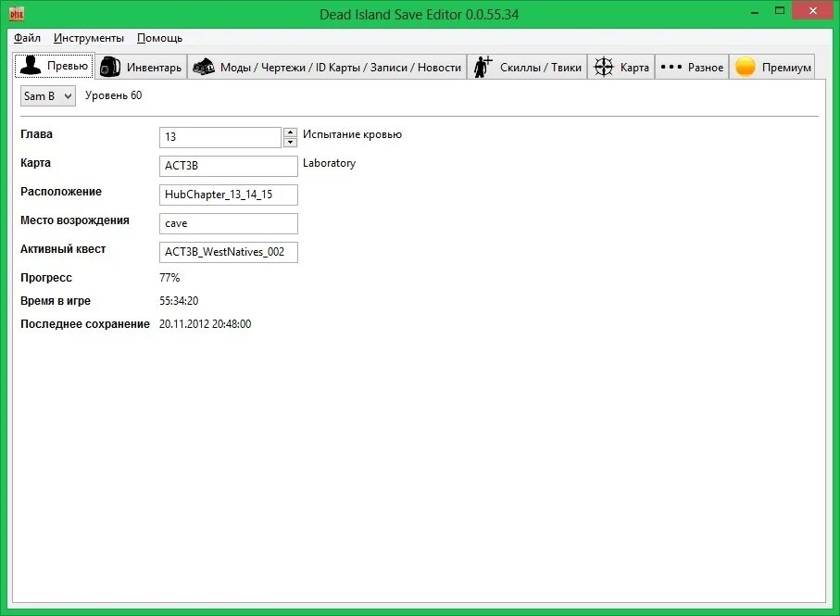This screenshot has width=840, height=616.
Task: Click the Последнее сохранение label
Action: [85, 324]
